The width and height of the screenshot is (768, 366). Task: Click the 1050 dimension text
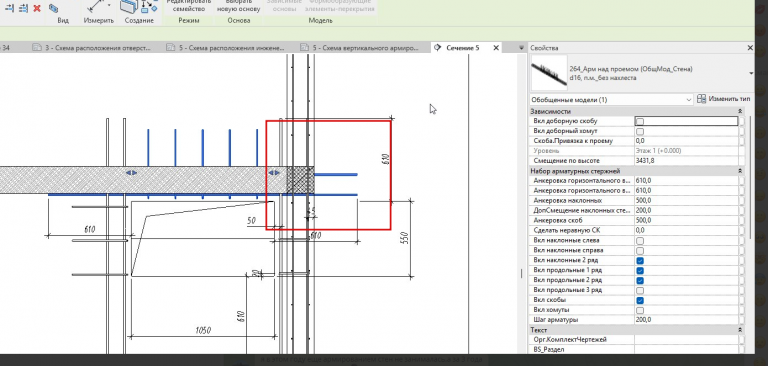202,331
